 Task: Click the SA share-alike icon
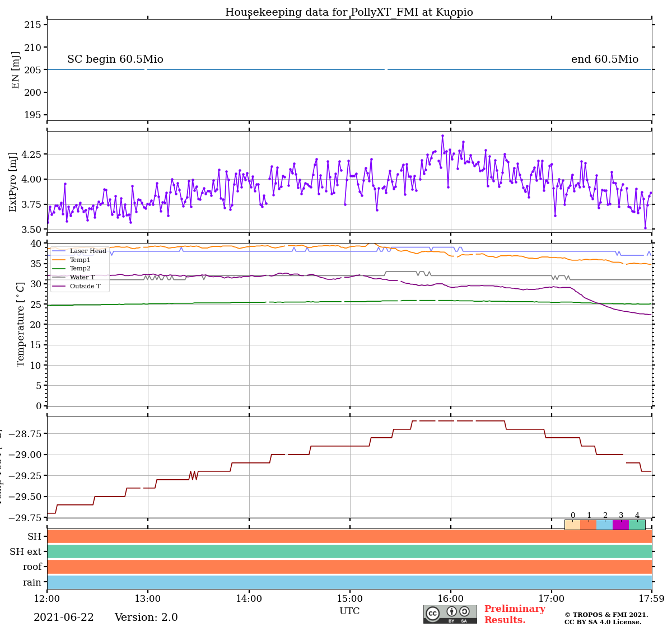pyautogui.click(x=464, y=611)
